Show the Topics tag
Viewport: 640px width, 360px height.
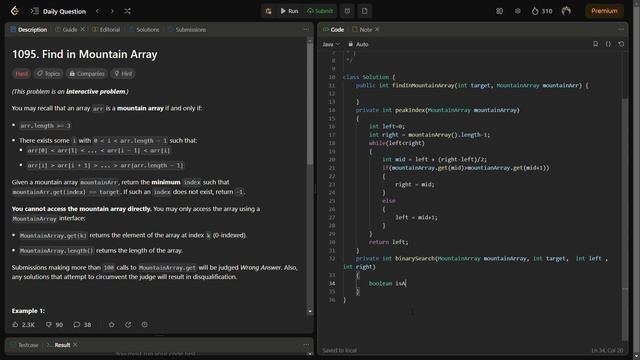coord(48,73)
